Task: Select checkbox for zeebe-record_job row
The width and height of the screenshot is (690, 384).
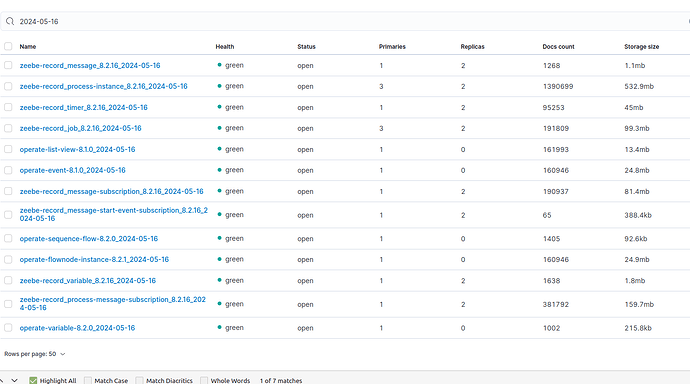Action: click(8, 128)
